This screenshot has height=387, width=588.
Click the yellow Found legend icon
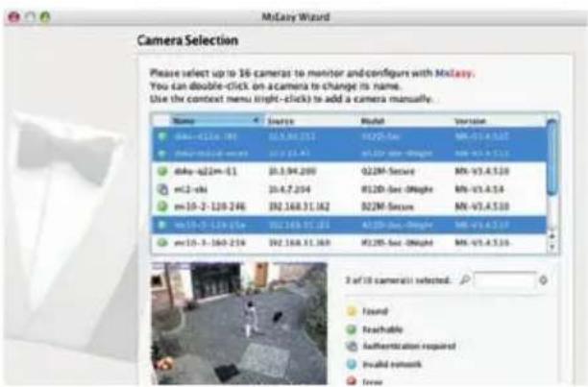352,311
